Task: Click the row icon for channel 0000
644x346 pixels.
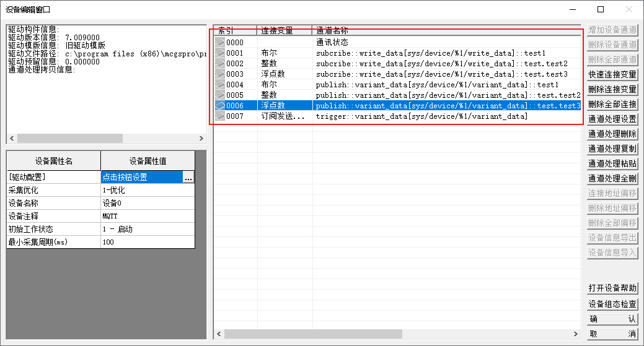Action: tap(220, 42)
